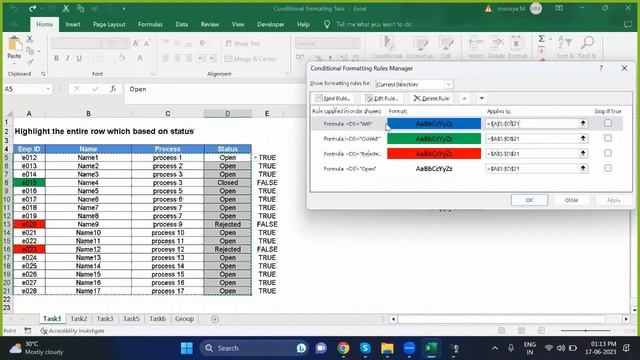Open Customize Quick Access Toolbar dropdown
The width and height of the screenshot is (640, 360).
(x=124, y=9)
